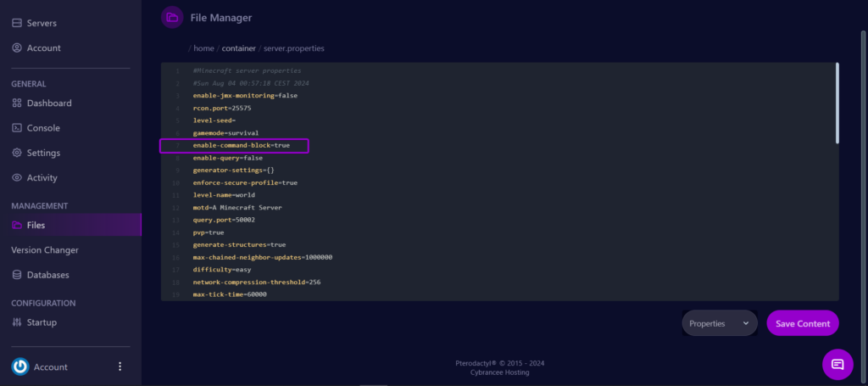Open Dashboard via its grid icon
868x386 pixels.
(17, 103)
